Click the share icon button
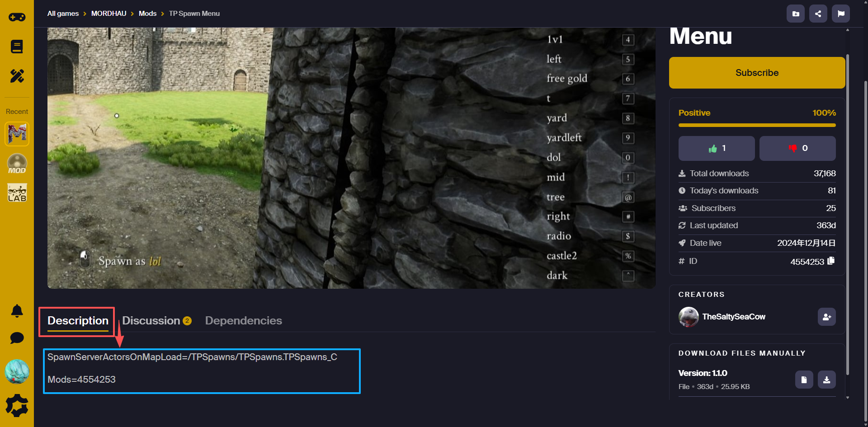 click(x=818, y=14)
